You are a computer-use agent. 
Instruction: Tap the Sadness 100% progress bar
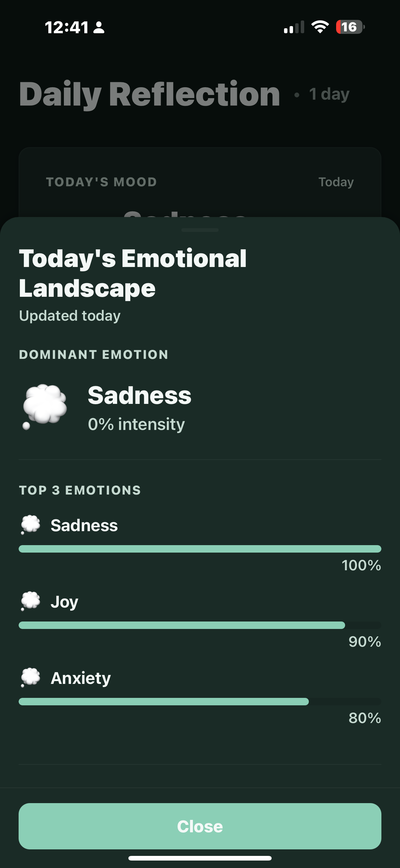(x=200, y=549)
